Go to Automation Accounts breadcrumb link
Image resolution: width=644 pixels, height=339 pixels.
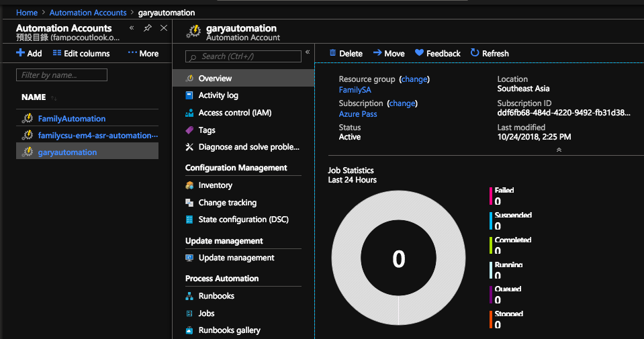point(88,13)
